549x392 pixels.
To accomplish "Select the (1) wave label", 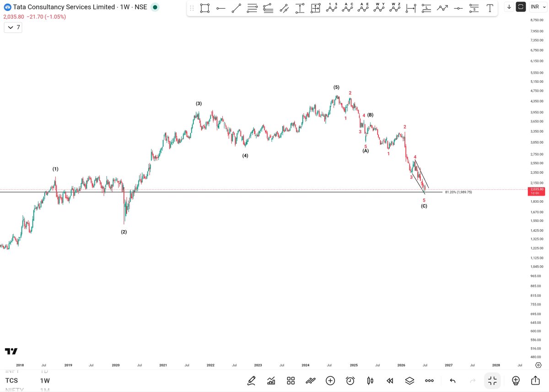I will pyautogui.click(x=55, y=169).
